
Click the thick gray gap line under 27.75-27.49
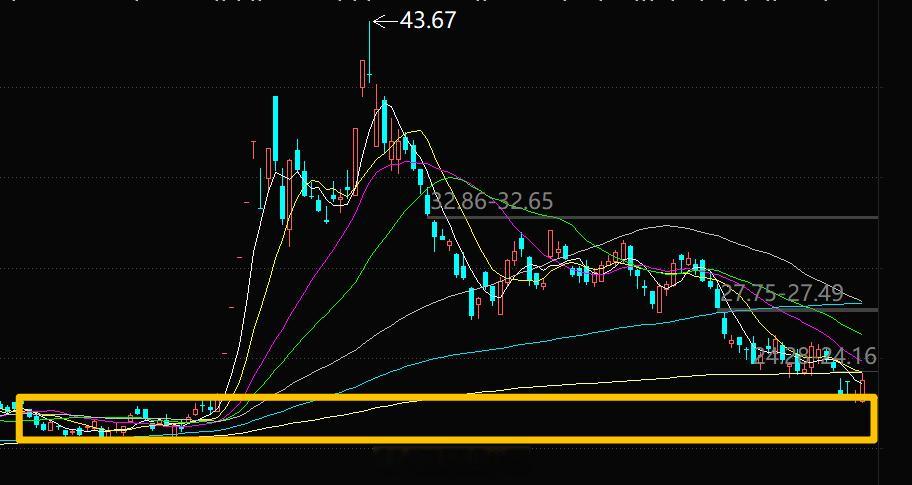(800, 309)
